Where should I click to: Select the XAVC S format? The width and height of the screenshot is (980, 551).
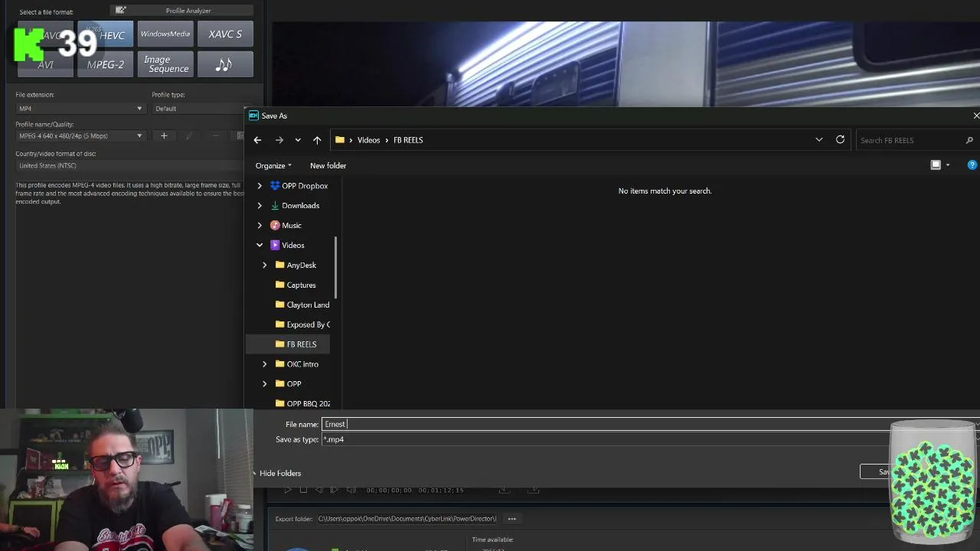coord(225,34)
